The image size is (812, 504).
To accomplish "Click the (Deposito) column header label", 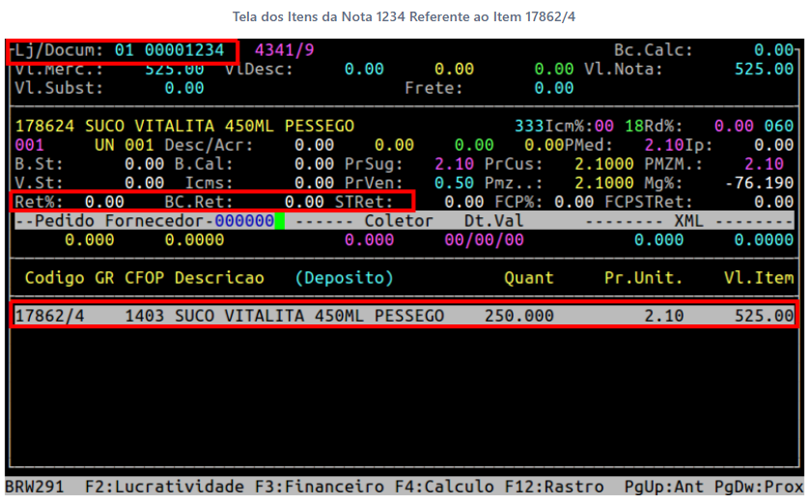I will pos(345,278).
